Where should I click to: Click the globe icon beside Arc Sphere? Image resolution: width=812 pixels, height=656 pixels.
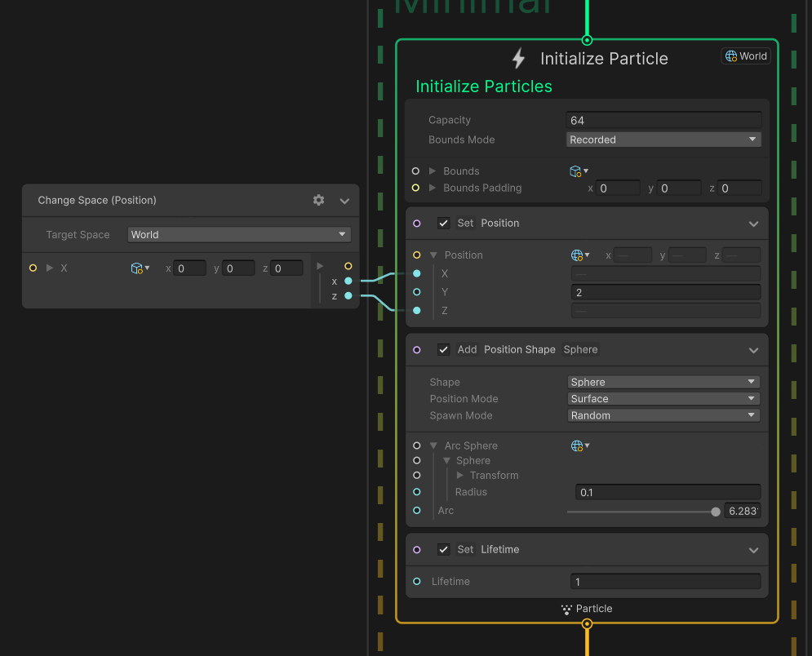coord(578,445)
